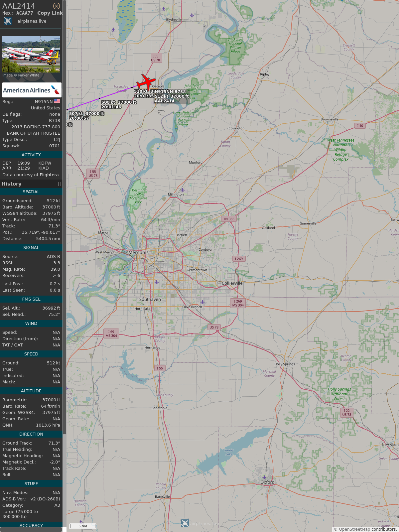This screenshot has height=532, width=399.
Task: Click the United States flag icon
Action: pos(57,101)
